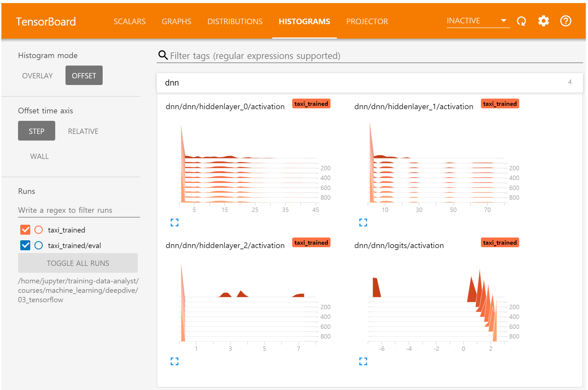Screen dimensions: 588x390
Task: Click the reload data refresh icon
Action: [521, 21]
